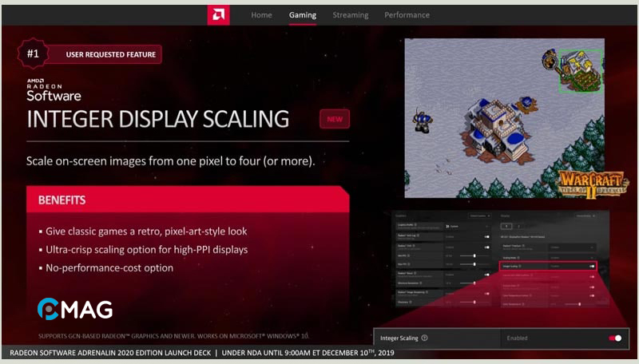Toggle the enlarged Integer Scaling switch
The image size is (639, 364).
coord(615,338)
